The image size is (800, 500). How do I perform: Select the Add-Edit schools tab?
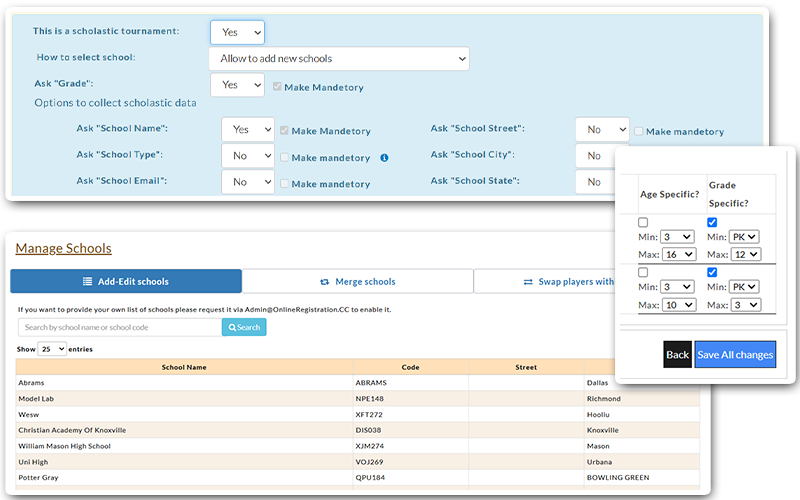(x=126, y=282)
